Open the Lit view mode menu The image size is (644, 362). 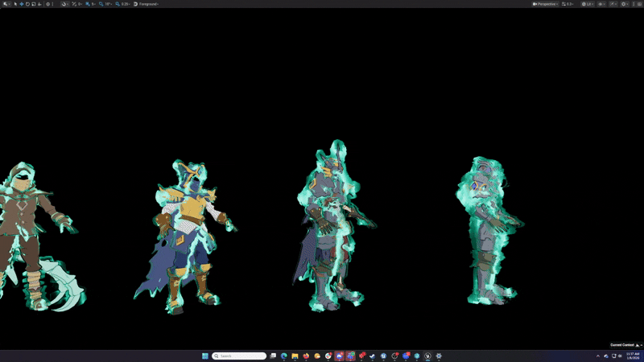tap(588, 4)
